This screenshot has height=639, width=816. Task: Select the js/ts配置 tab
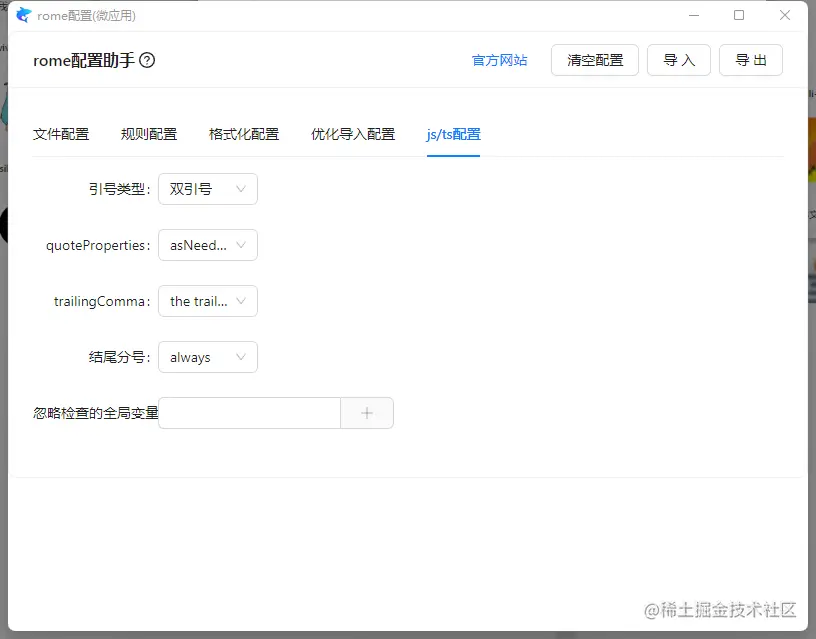click(x=453, y=134)
